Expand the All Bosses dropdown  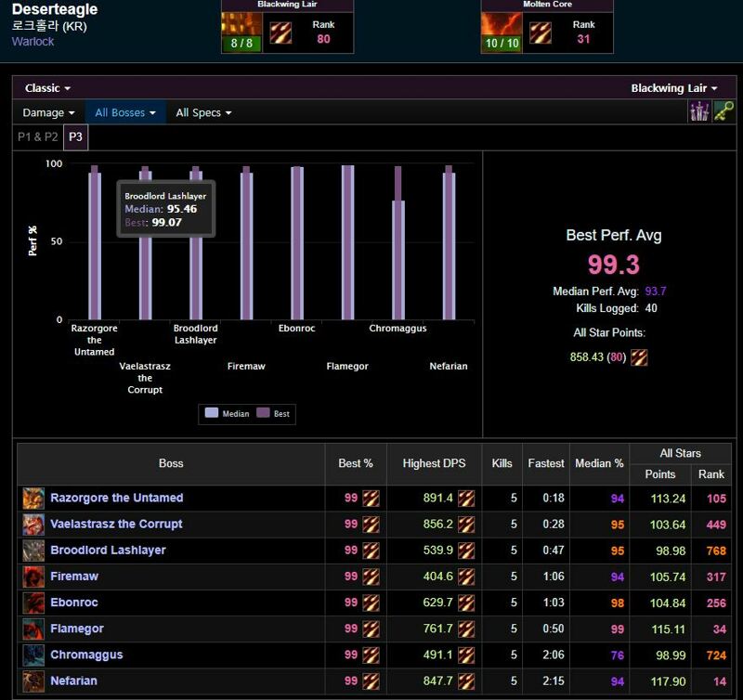pyautogui.click(x=125, y=112)
